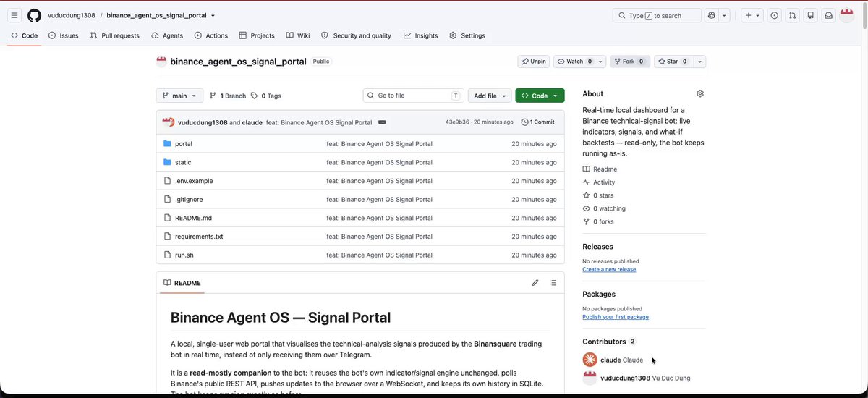View the 0 stars link
The image size is (868, 398).
[598, 195]
